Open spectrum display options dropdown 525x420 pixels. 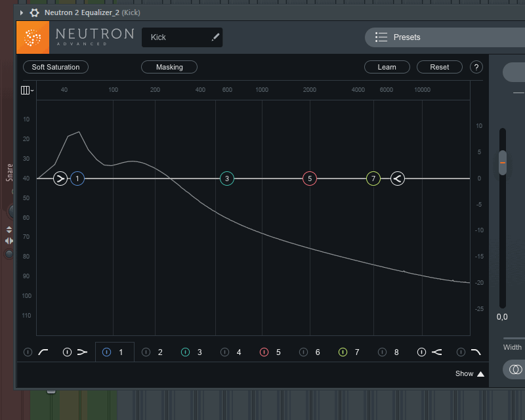coord(27,90)
